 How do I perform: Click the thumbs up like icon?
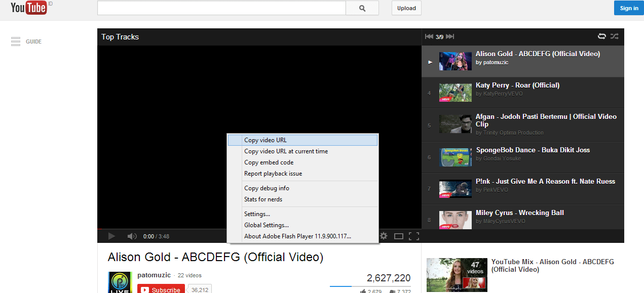point(363,291)
